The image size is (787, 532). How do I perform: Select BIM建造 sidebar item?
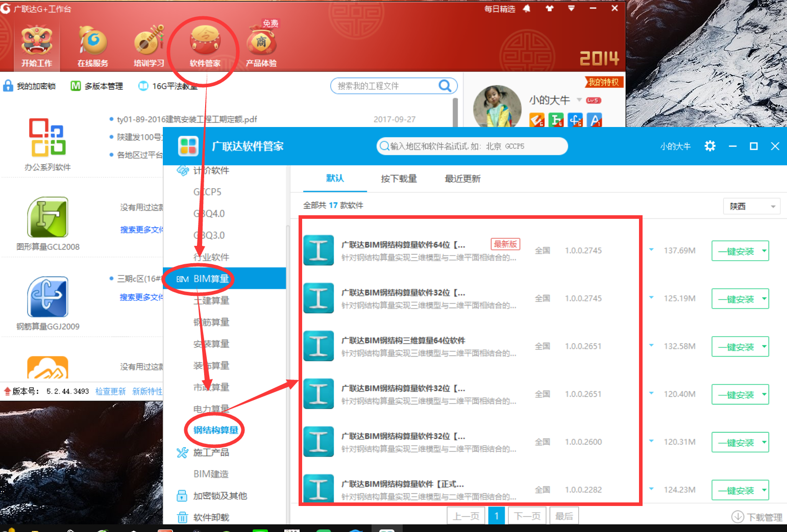[x=211, y=474]
